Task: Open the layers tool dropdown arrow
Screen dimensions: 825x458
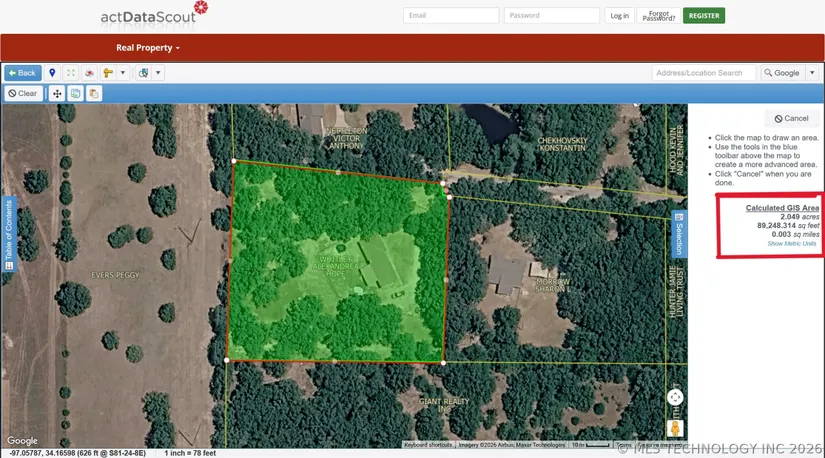Action: pyautogui.click(x=158, y=73)
